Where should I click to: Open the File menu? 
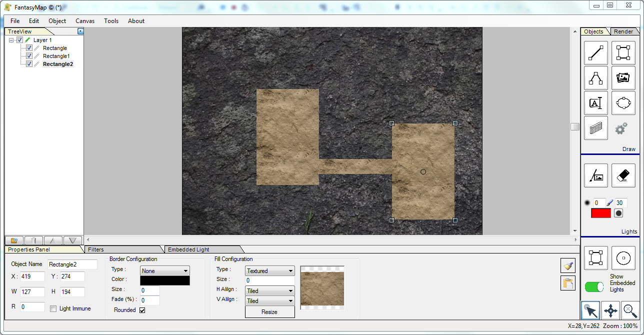pos(15,21)
